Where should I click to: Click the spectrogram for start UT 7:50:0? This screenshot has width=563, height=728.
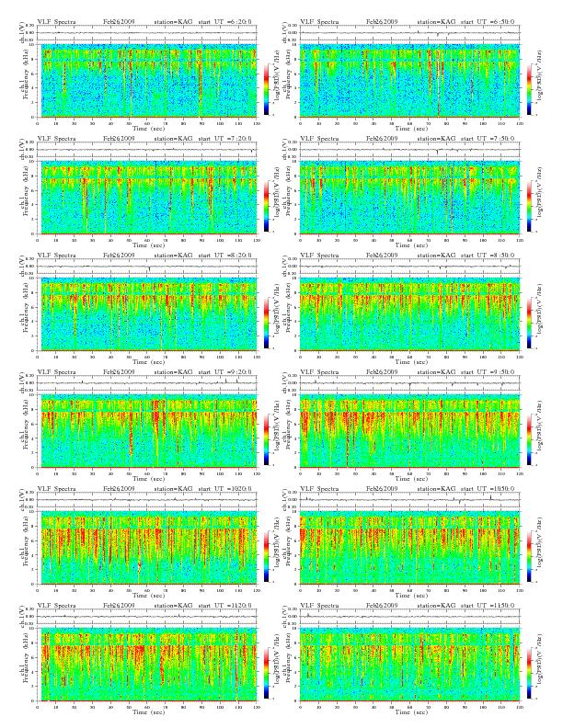pos(409,198)
